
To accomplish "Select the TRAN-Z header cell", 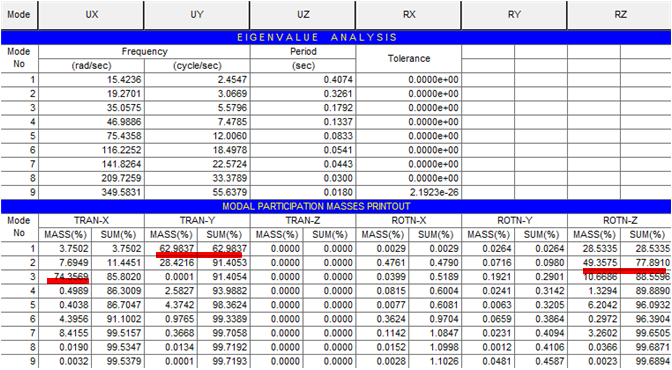I will [x=303, y=221].
